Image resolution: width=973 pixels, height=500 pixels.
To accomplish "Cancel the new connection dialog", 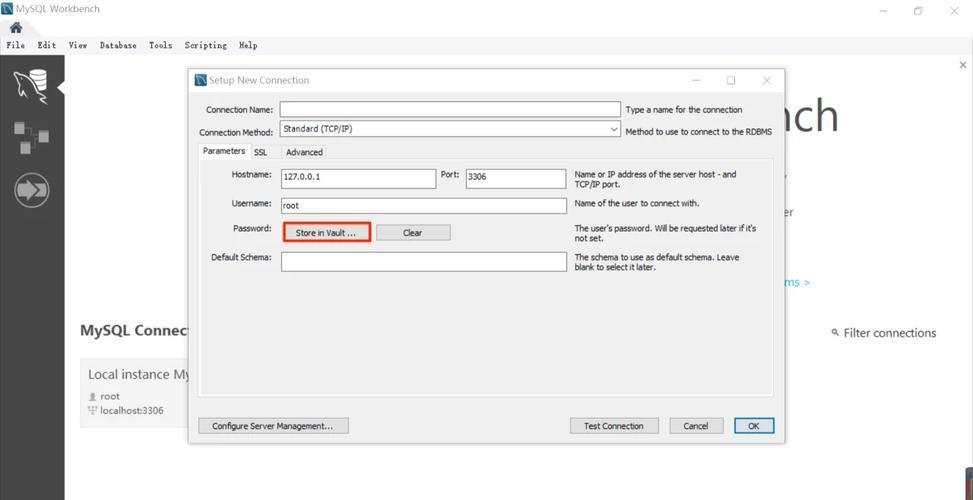I will [696, 426].
